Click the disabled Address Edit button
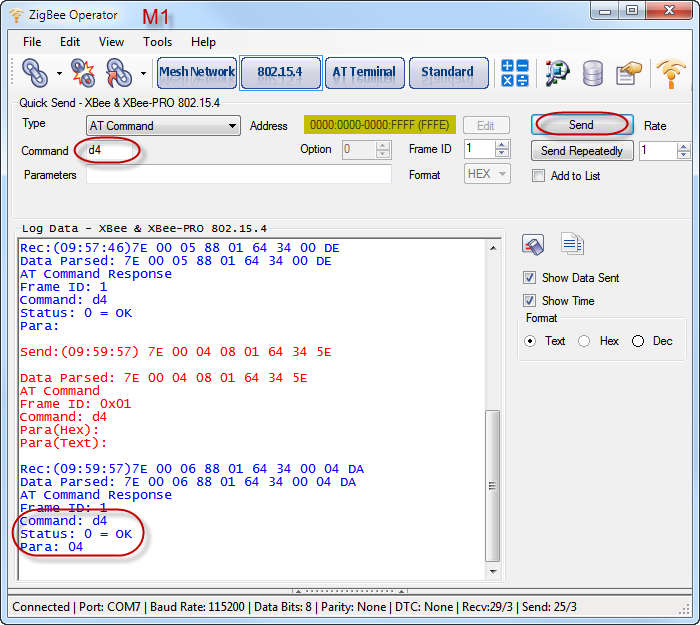Viewport: 700px width, 625px height. click(x=486, y=125)
